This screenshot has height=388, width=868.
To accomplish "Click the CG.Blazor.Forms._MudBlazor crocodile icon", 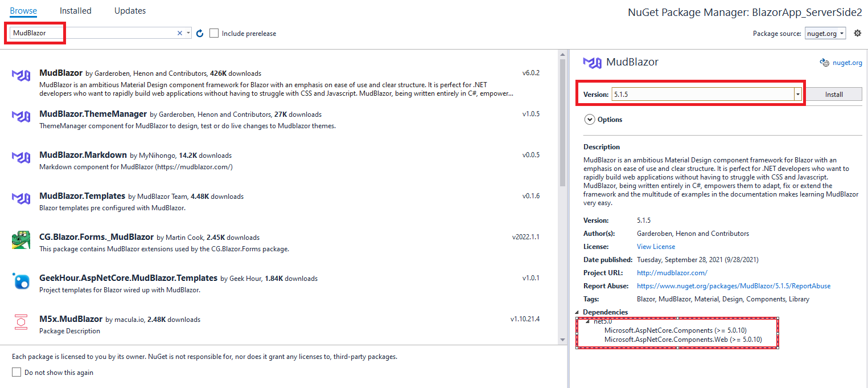I will click(21, 240).
